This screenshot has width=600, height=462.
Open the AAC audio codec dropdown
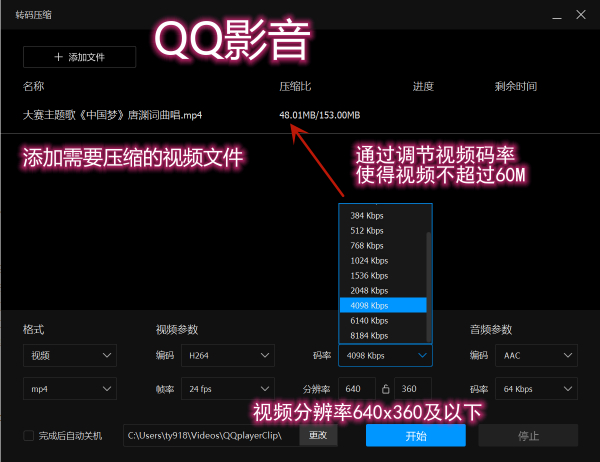point(536,356)
